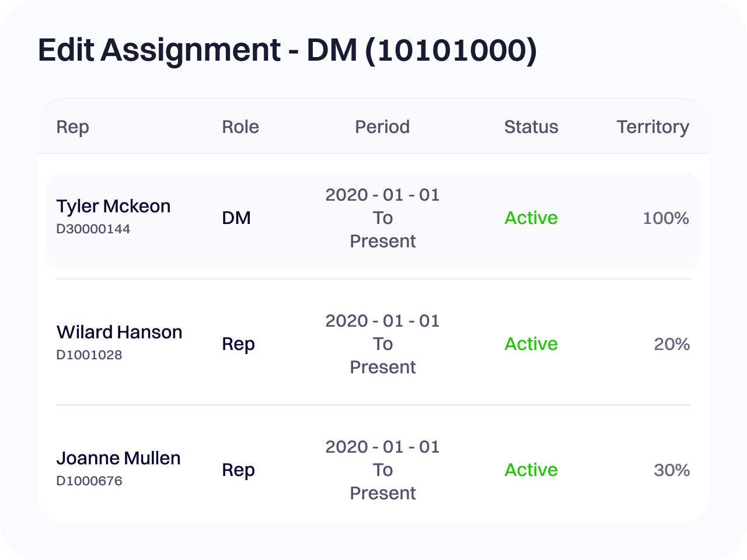Click the DM role cell
This screenshot has width=747, height=560.
coord(236,218)
